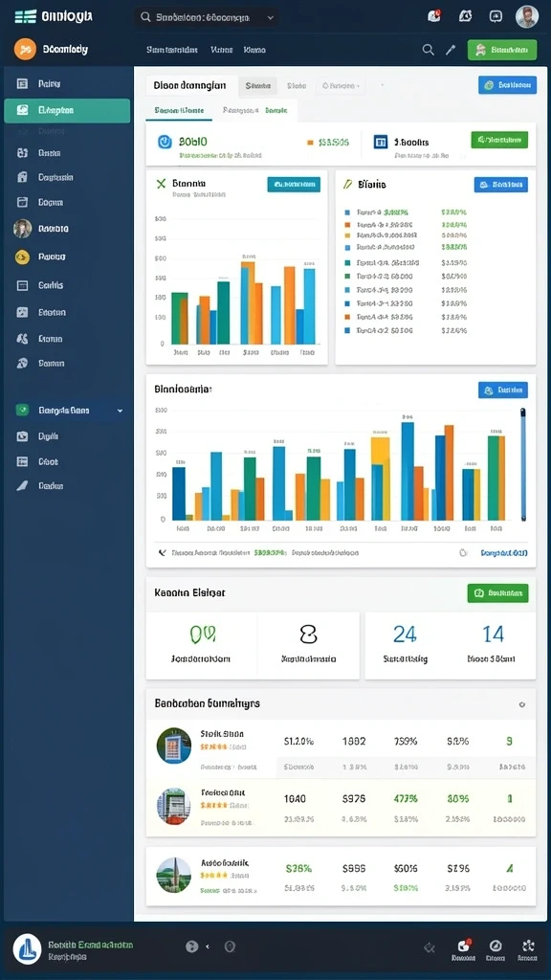551x980 pixels.
Task: Click the magnifier search icon beside the pencil icon
Action: tap(428, 50)
